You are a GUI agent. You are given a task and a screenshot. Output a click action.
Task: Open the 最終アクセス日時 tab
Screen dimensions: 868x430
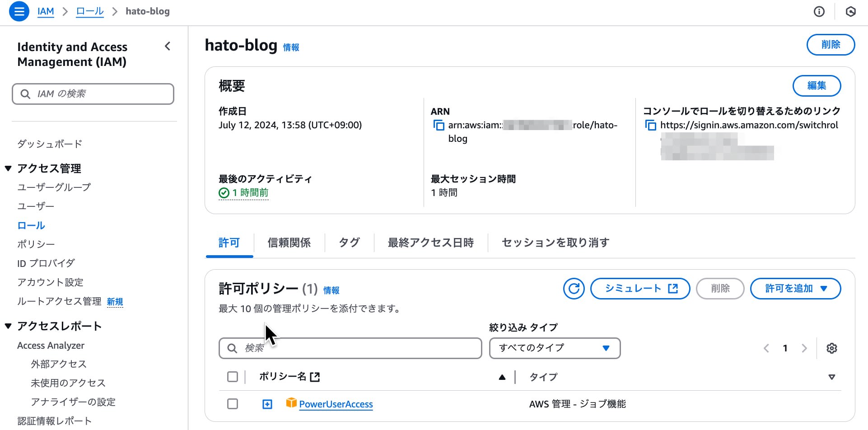430,243
